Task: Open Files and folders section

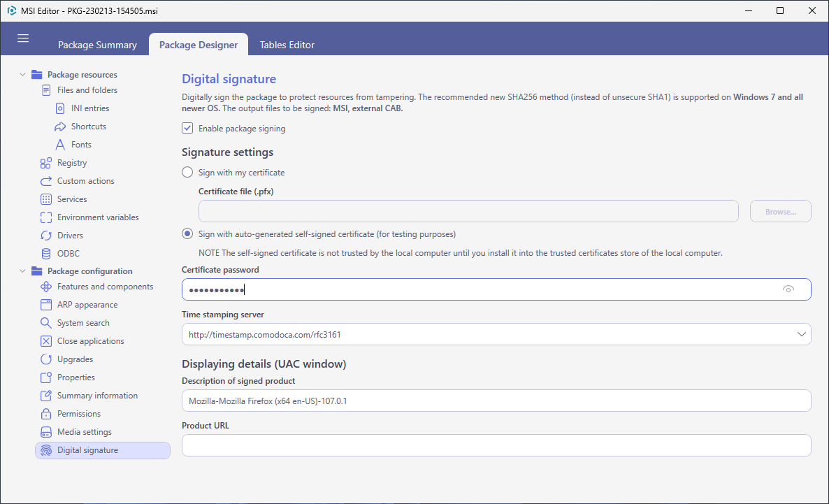Action: pyautogui.click(x=87, y=90)
